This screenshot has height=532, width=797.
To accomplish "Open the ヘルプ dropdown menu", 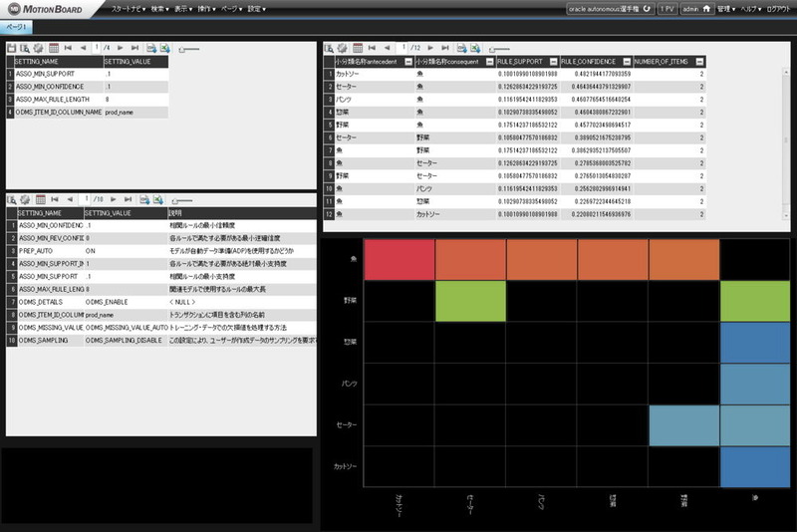I will coord(751,9).
